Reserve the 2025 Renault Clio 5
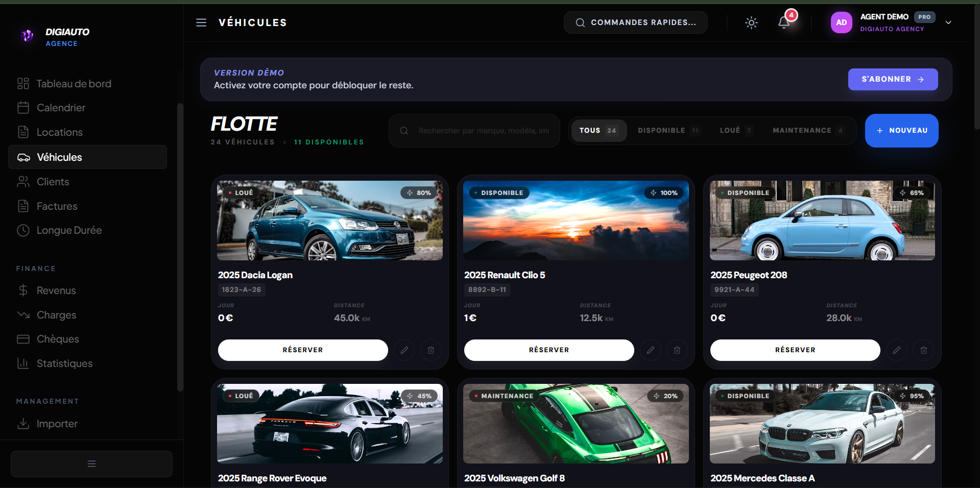Image resolution: width=980 pixels, height=488 pixels. coord(549,350)
